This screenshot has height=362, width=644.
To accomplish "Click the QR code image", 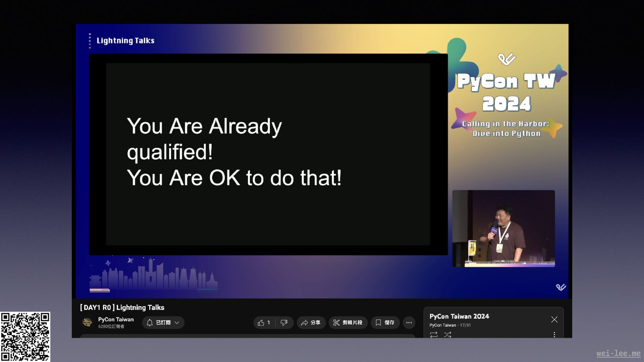I will click(25, 337).
